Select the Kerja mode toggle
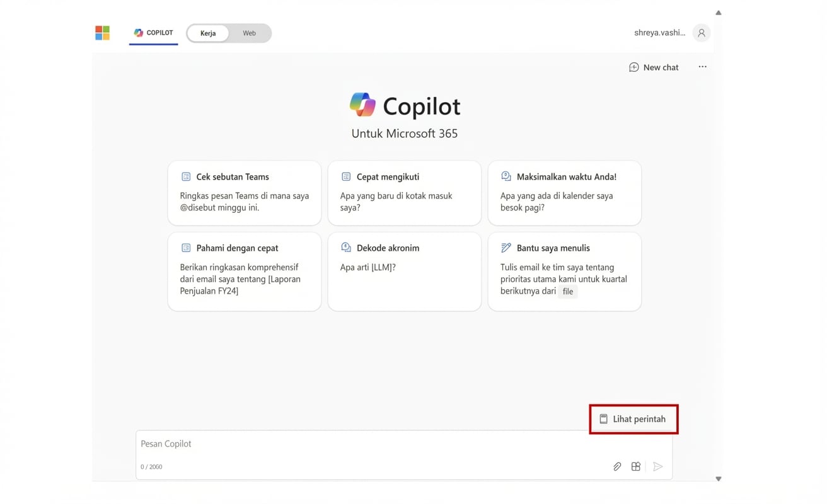Image resolution: width=827 pixels, height=504 pixels. (207, 33)
